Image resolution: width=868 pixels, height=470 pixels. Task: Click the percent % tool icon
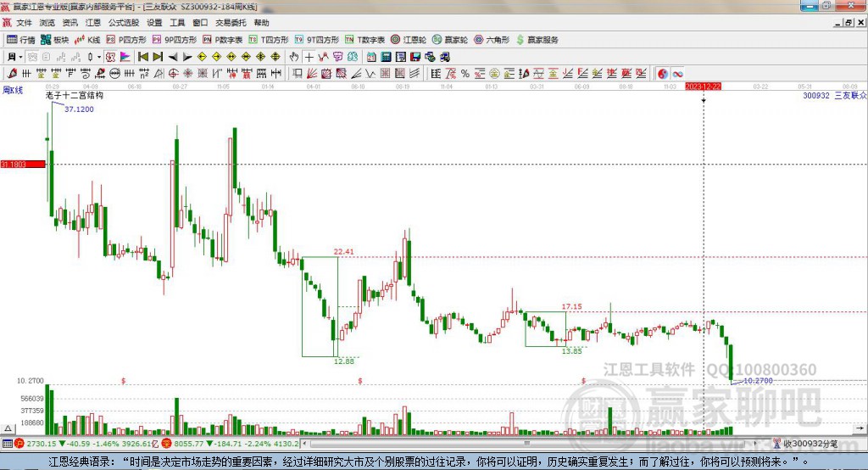tap(465, 73)
